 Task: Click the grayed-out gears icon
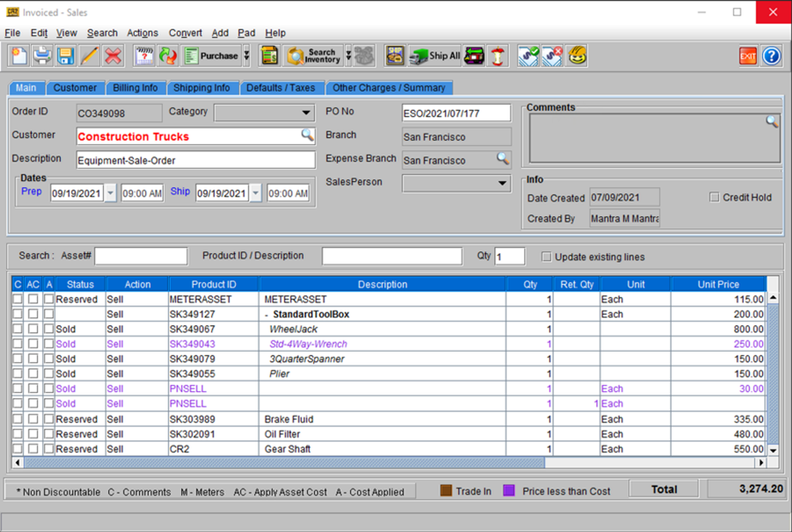click(x=364, y=56)
